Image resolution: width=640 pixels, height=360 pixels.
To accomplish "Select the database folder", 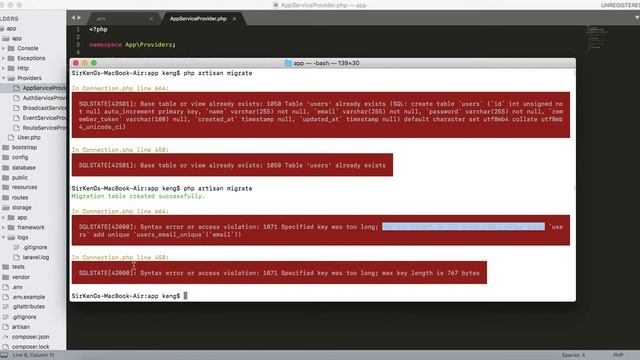I will click(23, 168).
